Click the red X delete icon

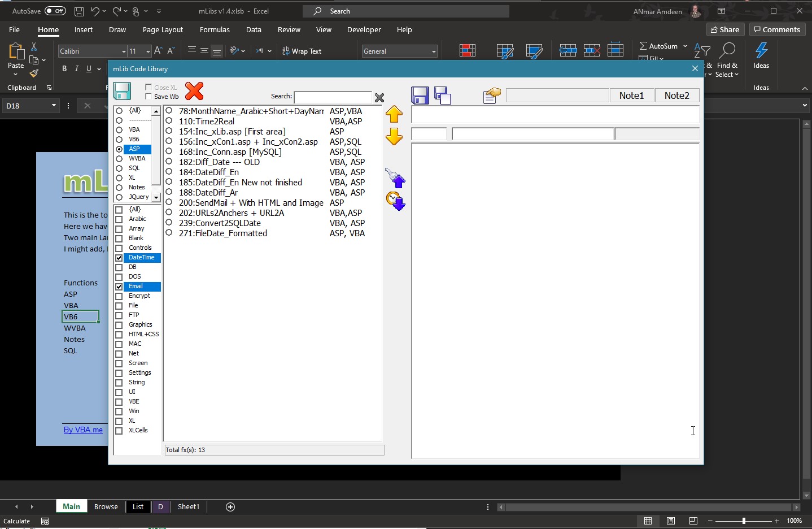click(x=194, y=91)
